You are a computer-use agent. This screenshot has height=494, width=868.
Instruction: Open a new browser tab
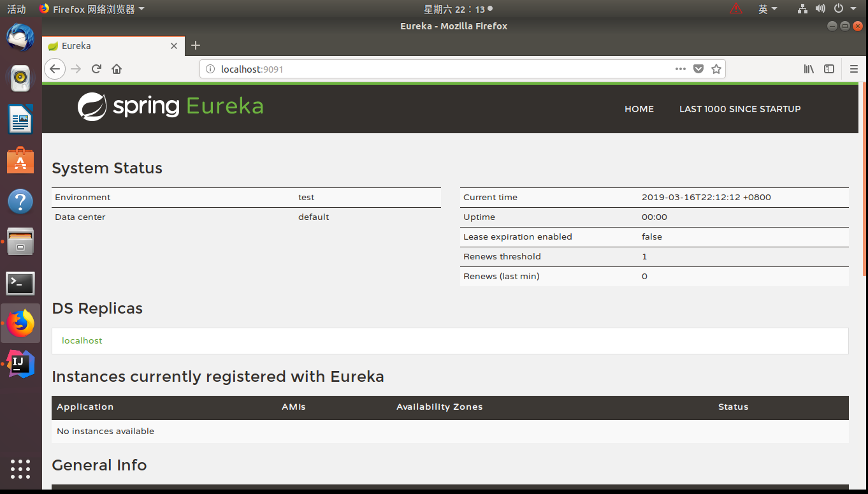point(196,45)
